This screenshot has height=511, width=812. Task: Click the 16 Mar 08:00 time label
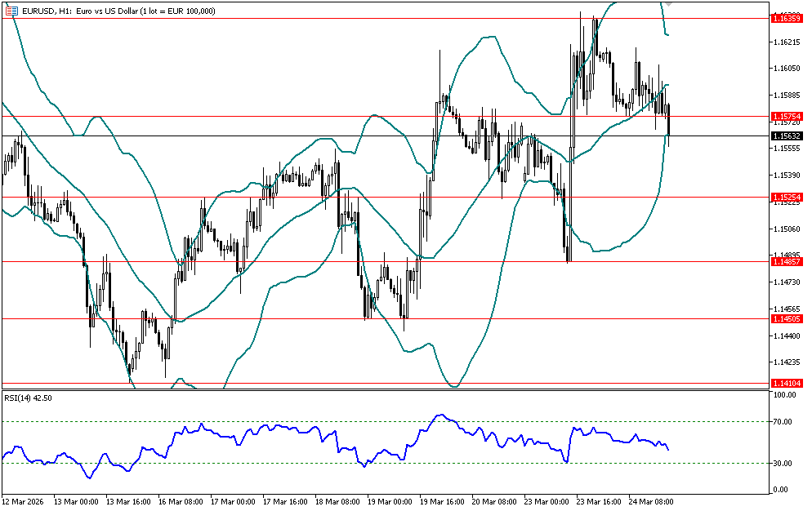(180, 502)
